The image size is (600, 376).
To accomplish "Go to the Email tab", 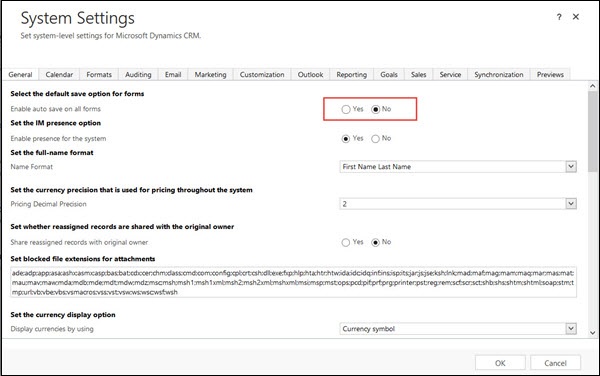I will click(173, 75).
